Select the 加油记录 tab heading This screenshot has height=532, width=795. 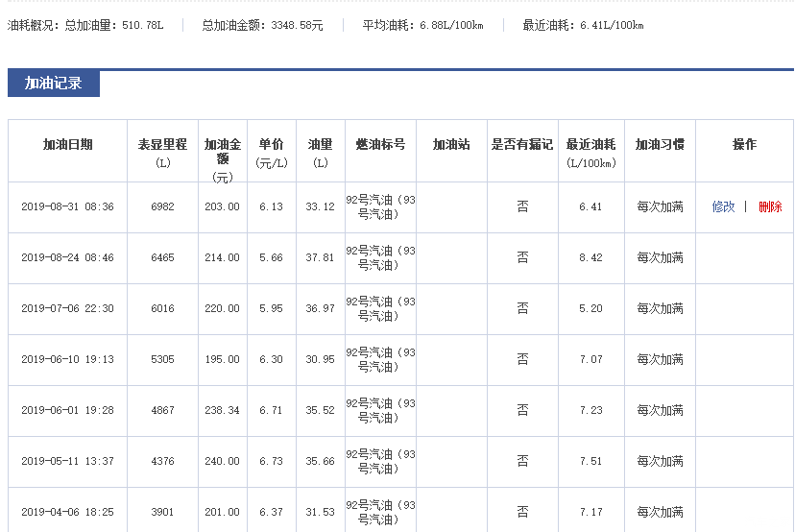(54, 84)
